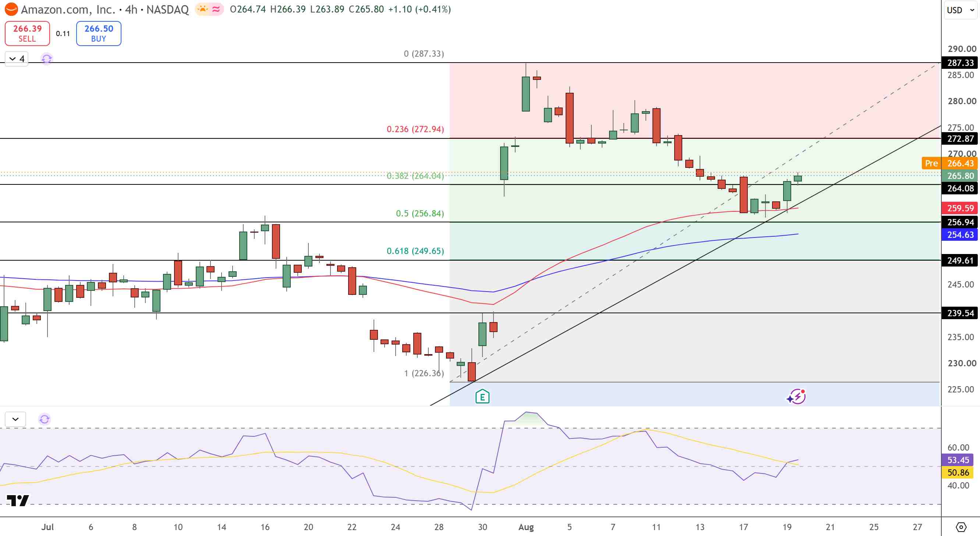
Task: Open chart settings with the hexagon icon
Action: pyautogui.click(x=961, y=527)
